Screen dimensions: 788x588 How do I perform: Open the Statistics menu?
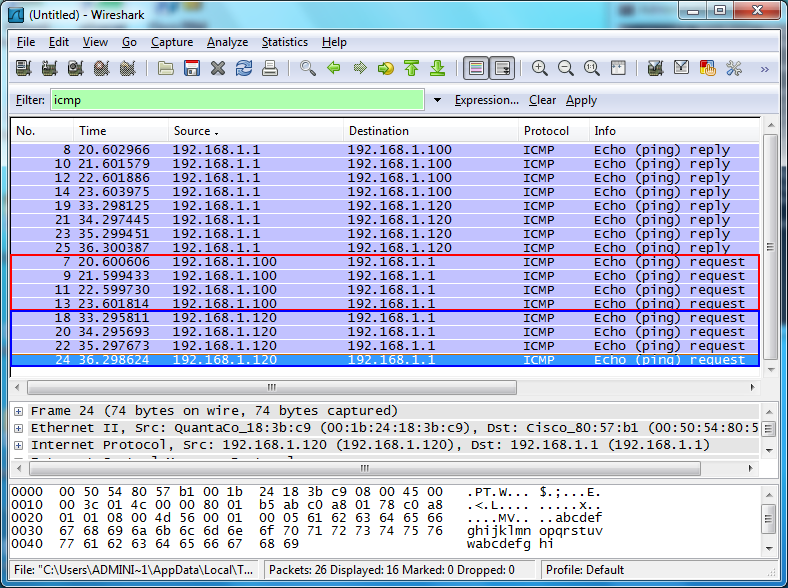(284, 42)
